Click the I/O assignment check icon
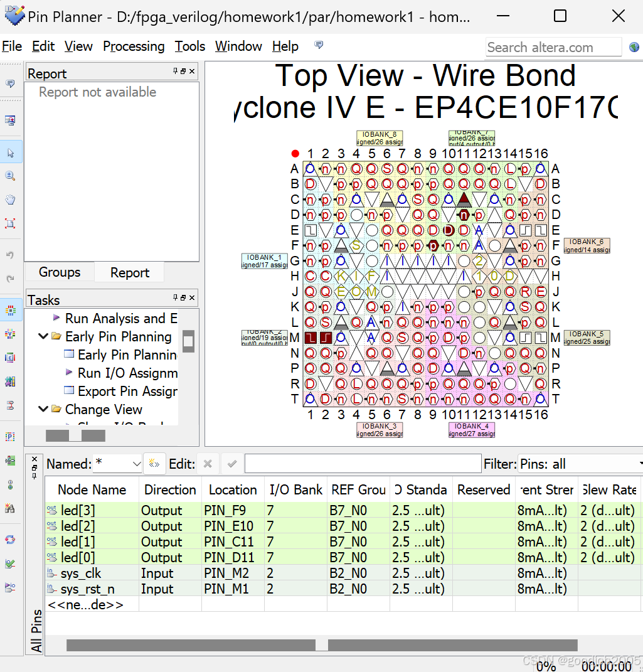 point(10,563)
